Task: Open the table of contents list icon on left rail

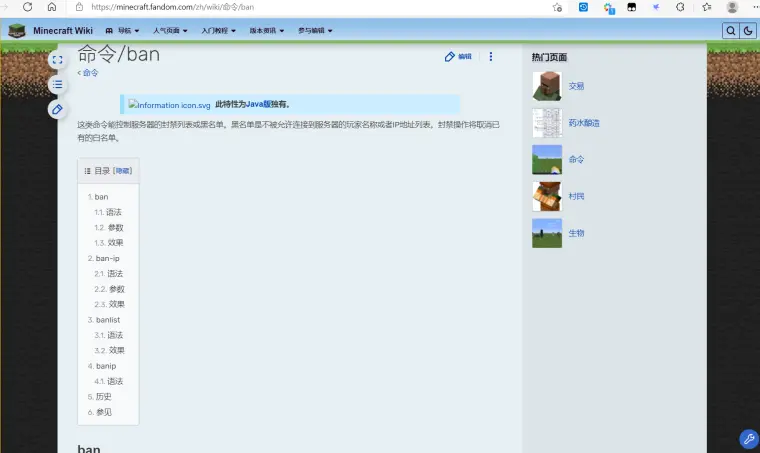Action: pos(57,85)
